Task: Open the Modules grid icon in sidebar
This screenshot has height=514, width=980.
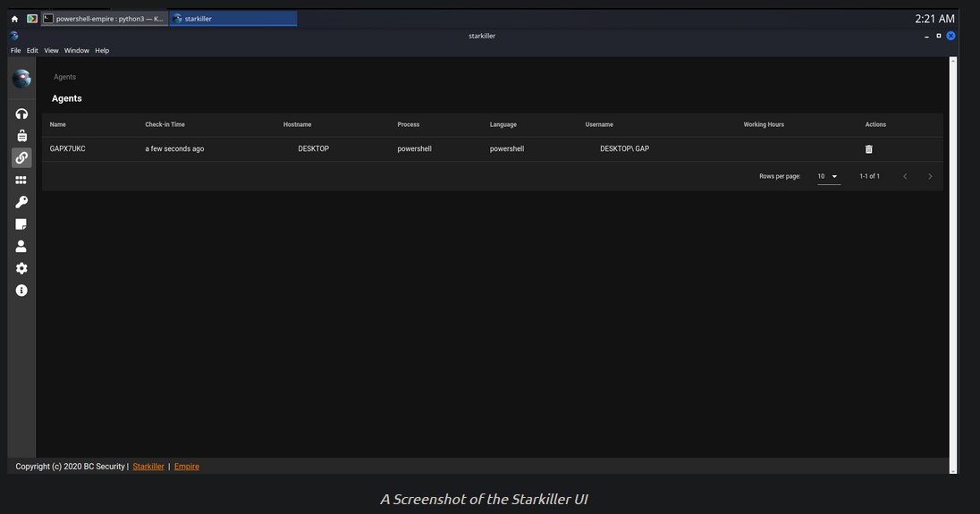Action: pos(21,180)
